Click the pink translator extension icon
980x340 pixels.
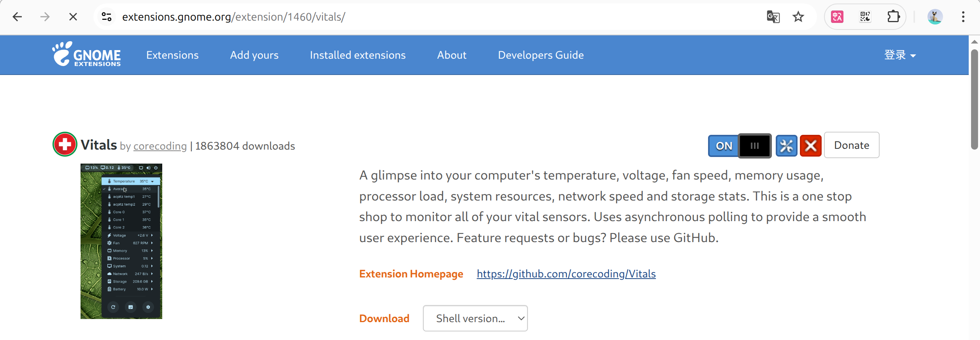pos(837,17)
